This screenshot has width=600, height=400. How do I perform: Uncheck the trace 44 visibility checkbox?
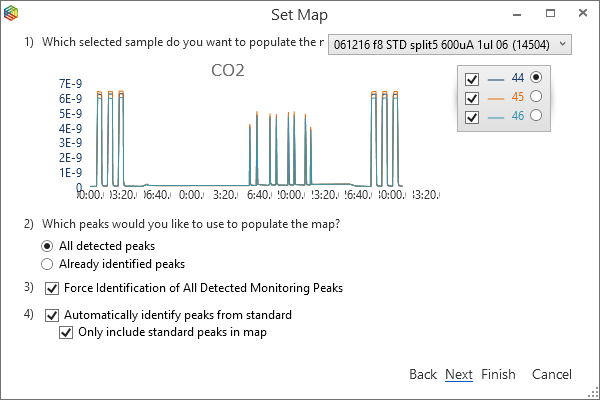tap(472, 78)
